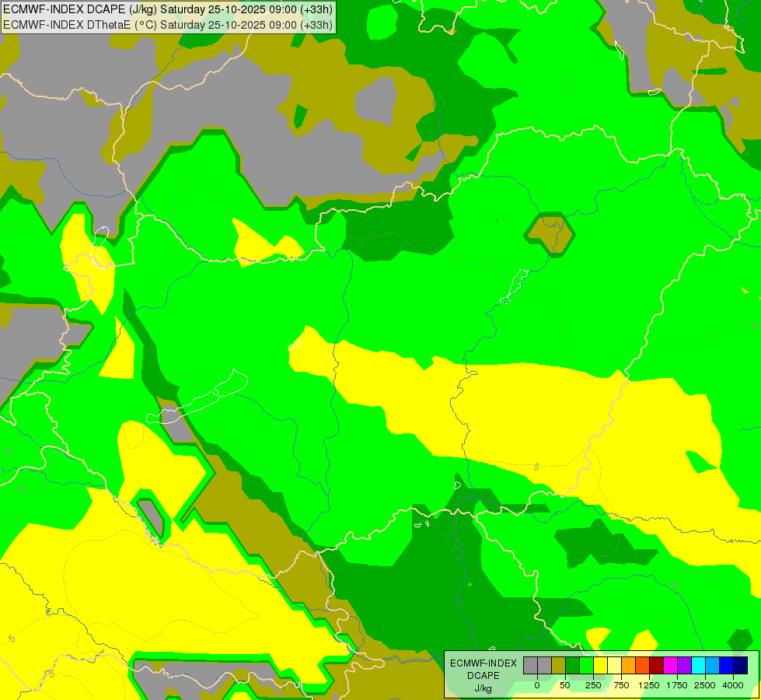Click the navy swatch at the legend end
Viewport: 761px width, 700px height.
(x=741, y=665)
